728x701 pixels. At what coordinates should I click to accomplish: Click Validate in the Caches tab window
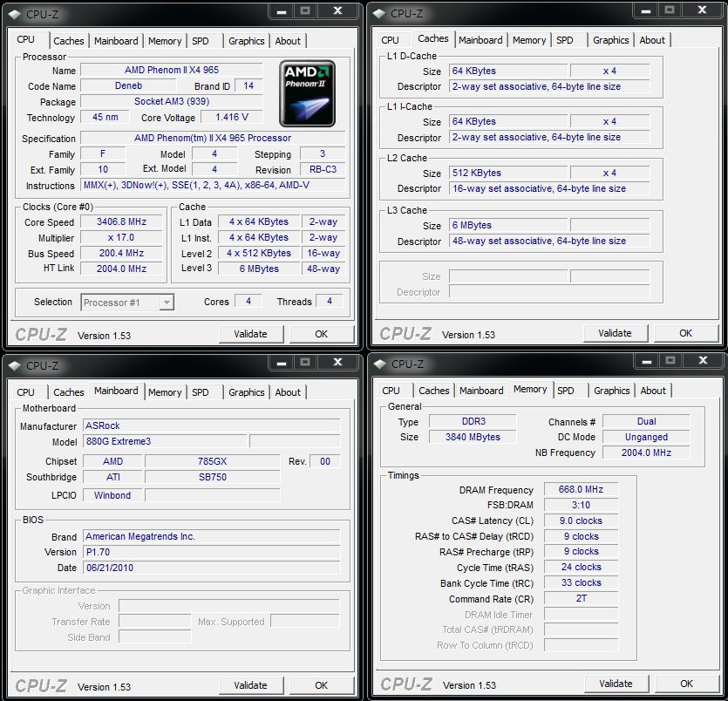(x=616, y=333)
